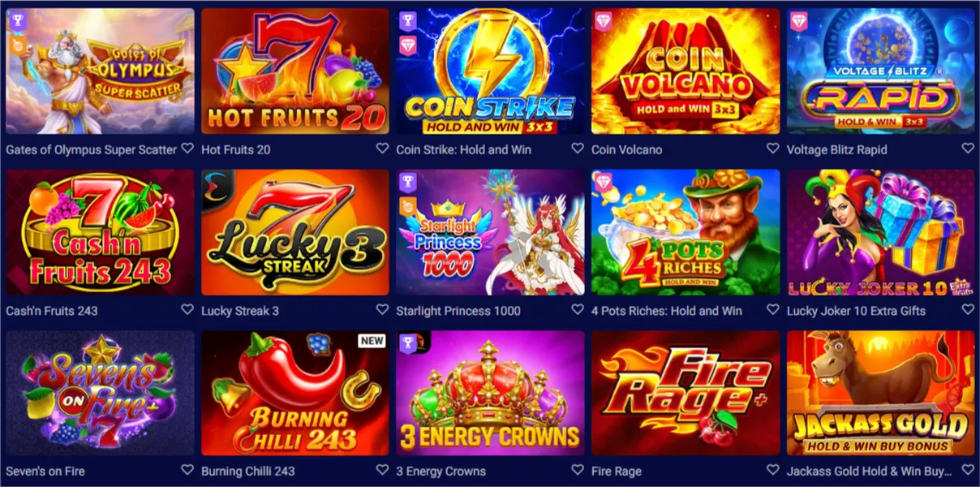The image size is (980, 487).
Task: Click diamond badge on Voltage Blitz Rapid
Action: [799, 20]
